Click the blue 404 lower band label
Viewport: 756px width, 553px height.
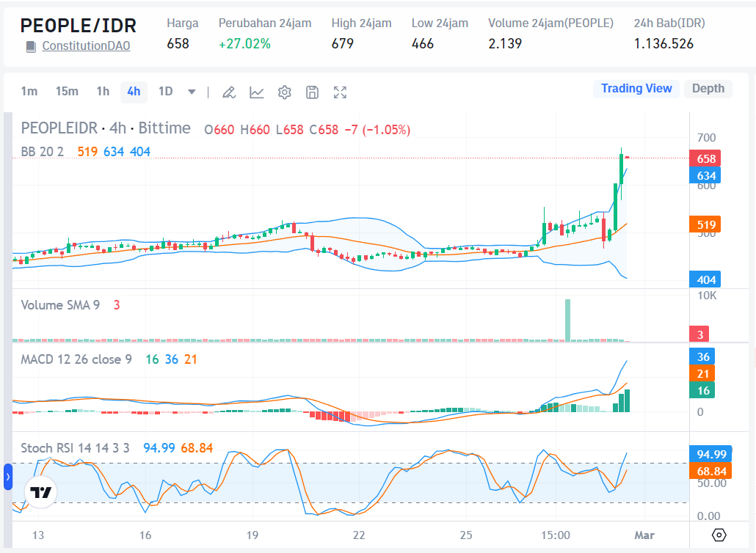coord(705,279)
